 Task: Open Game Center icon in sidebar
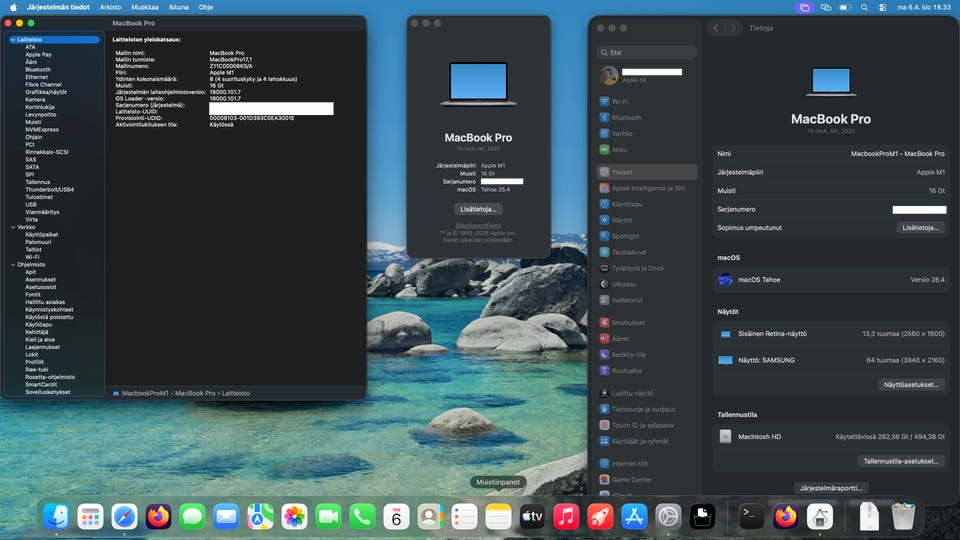coord(604,479)
